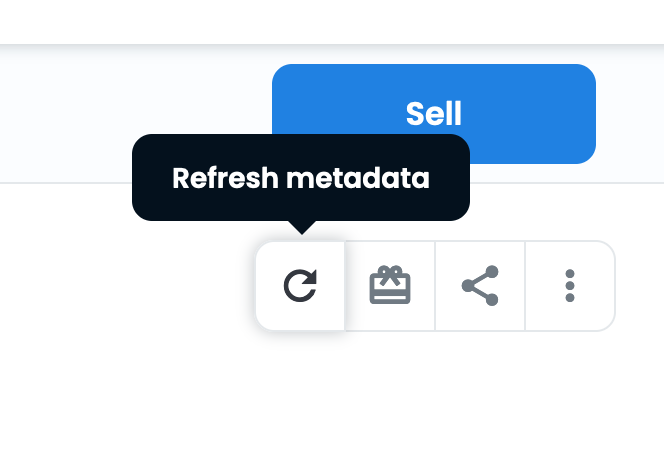Click the share icon

pos(480,286)
